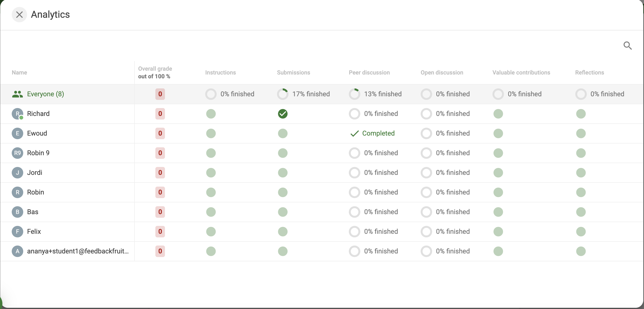Click Jordi's overall grade 0 badge
The height and width of the screenshot is (309, 644).
tap(160, 173)
